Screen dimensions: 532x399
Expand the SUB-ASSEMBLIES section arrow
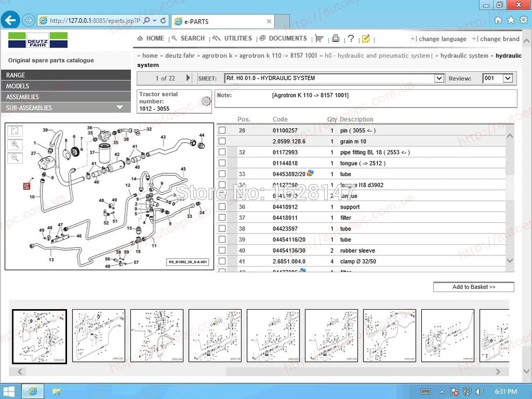120,107
